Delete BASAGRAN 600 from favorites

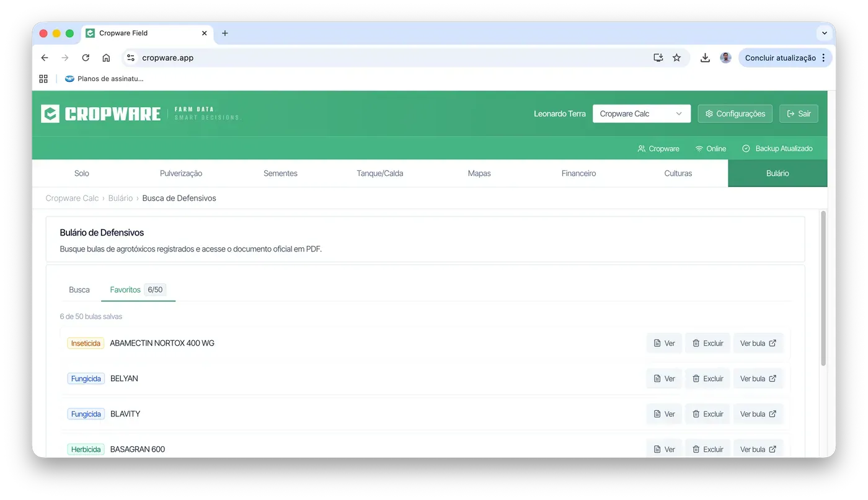point(707,449)
